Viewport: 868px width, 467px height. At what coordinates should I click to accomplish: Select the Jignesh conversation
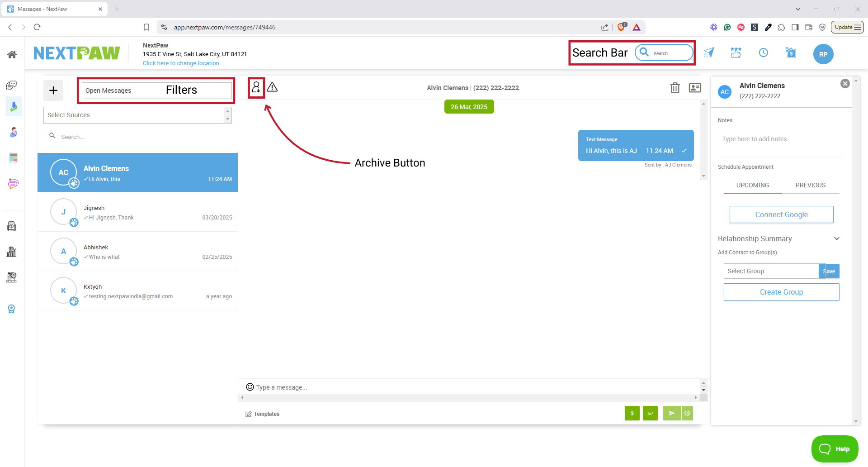point(137,212)
